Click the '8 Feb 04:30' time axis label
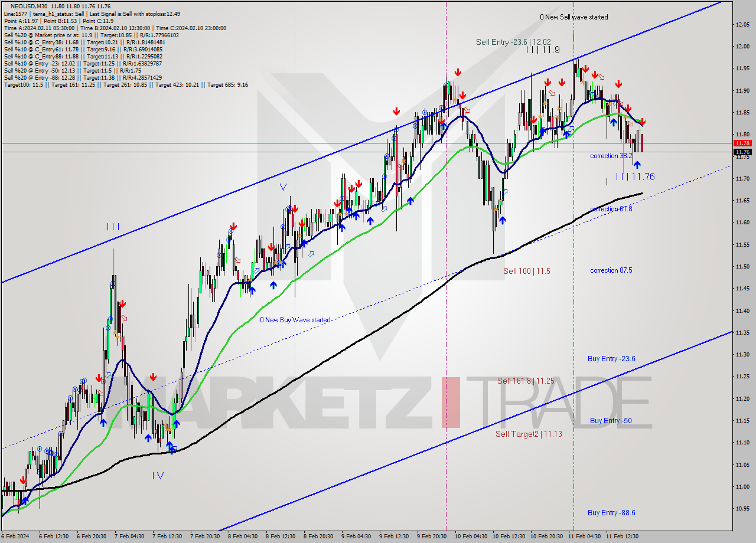756x543 pixels. pos(243,537)
